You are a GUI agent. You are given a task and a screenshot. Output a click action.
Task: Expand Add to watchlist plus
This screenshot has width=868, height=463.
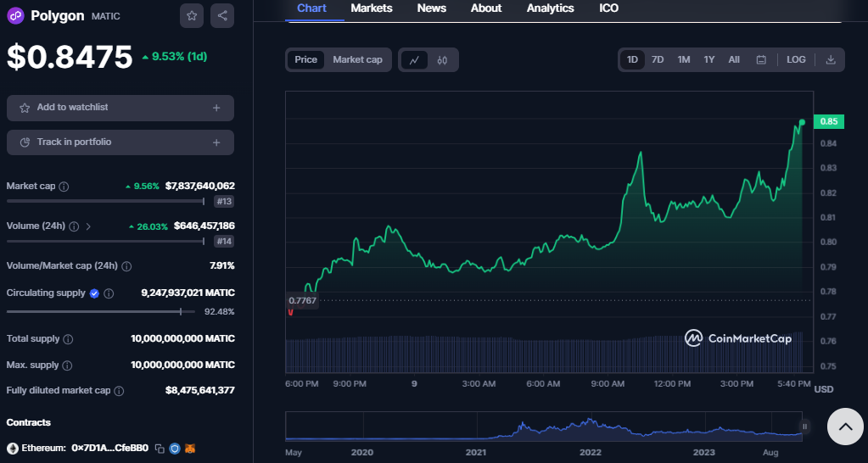(x=216, y=108)
